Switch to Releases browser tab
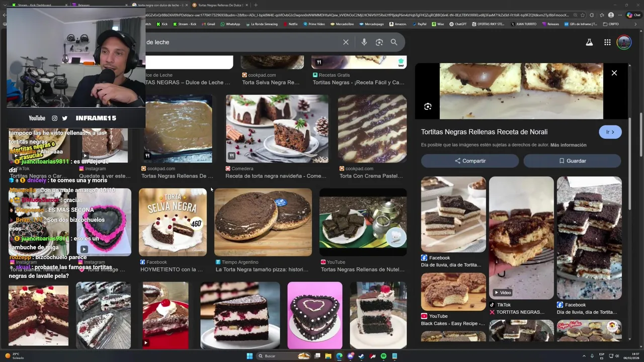644x362 pixels. 100,5
